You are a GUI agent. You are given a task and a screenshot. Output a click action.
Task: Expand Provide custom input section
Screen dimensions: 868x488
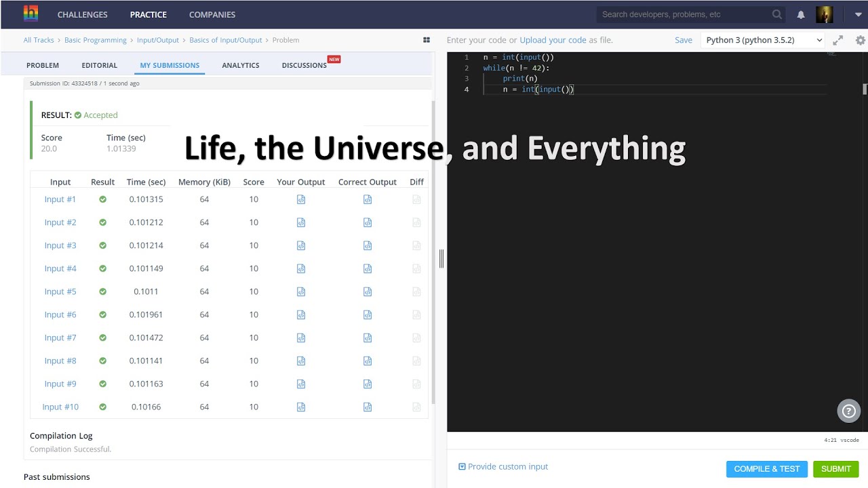[503, 466]
